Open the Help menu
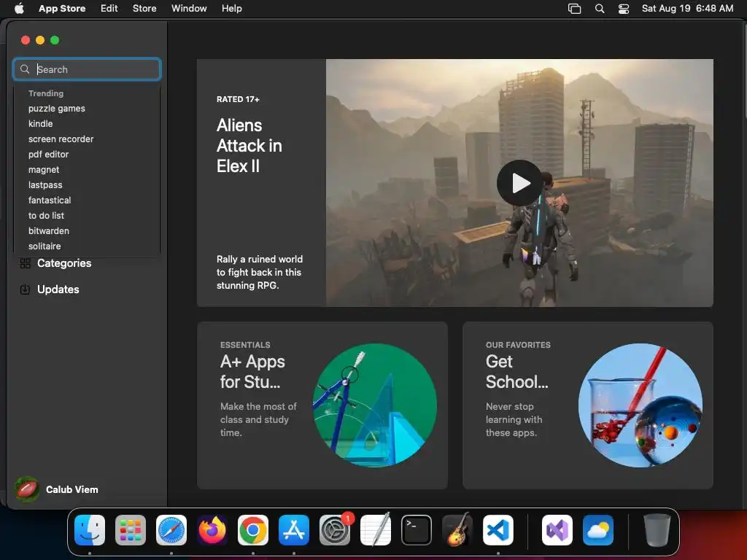This screenshot has height=560, width=747. [231, 8]
